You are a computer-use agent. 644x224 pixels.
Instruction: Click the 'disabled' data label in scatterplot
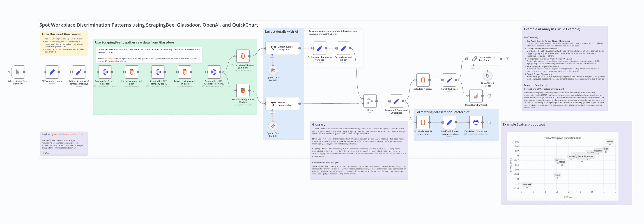point(527,184)
